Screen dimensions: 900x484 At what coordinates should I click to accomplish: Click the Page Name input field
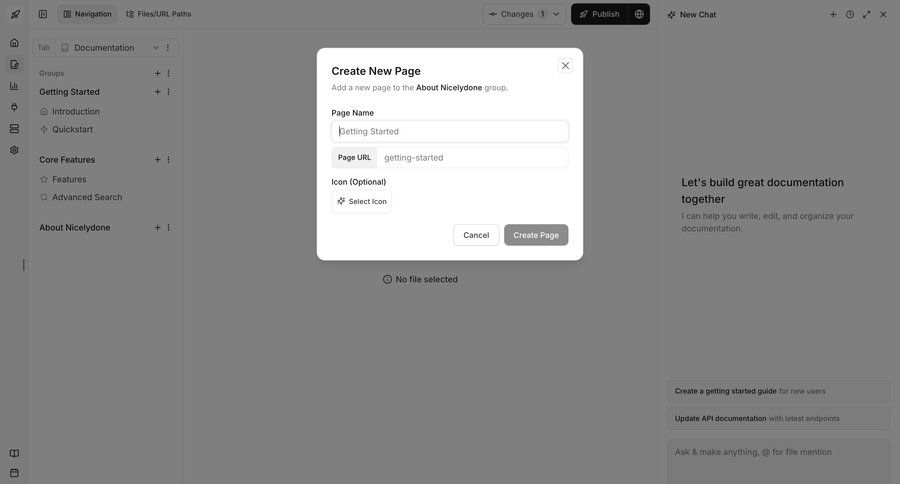coord(450,131)
